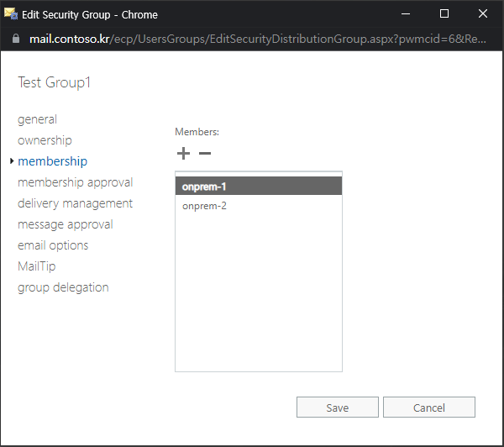Close the Edit Security Group window

pyautogui.click(x=483, y=13)
